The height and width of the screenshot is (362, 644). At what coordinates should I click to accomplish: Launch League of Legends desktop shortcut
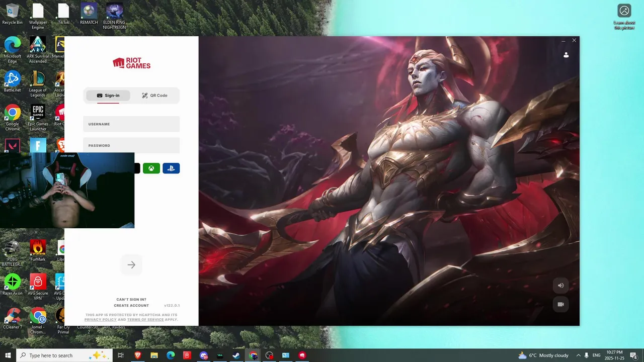click(38, 84)
